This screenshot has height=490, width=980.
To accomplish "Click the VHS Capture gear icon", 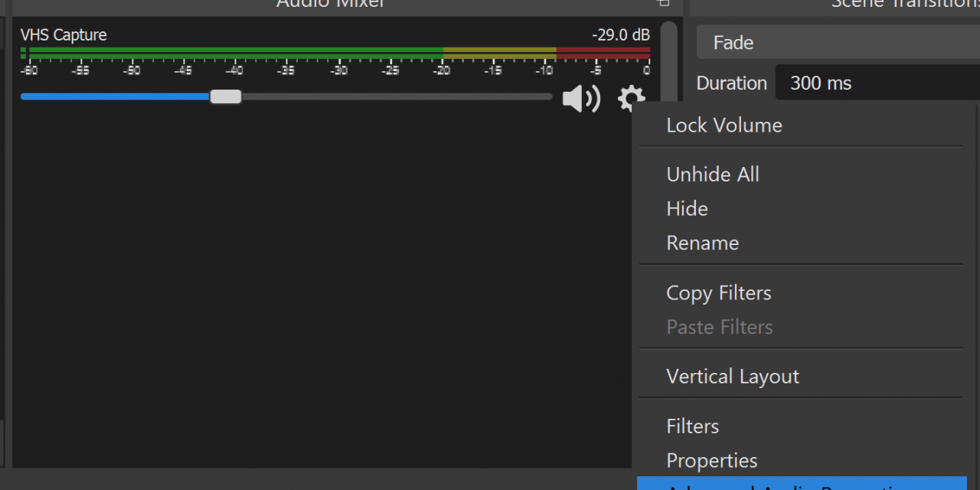I will tap(631, 98).
